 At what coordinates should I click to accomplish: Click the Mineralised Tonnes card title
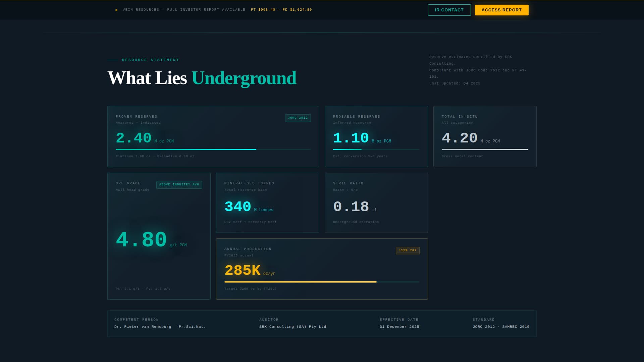[x=249, y=183]
